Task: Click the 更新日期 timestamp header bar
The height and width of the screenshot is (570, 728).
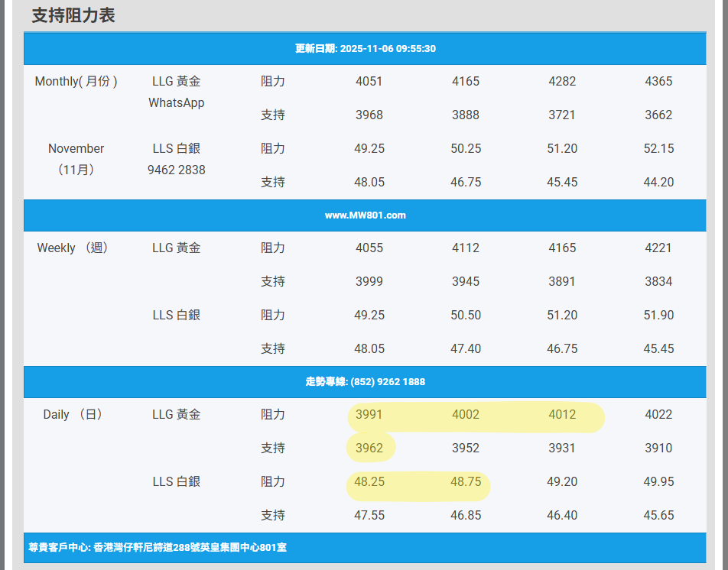Action: (x=365, y=48)
